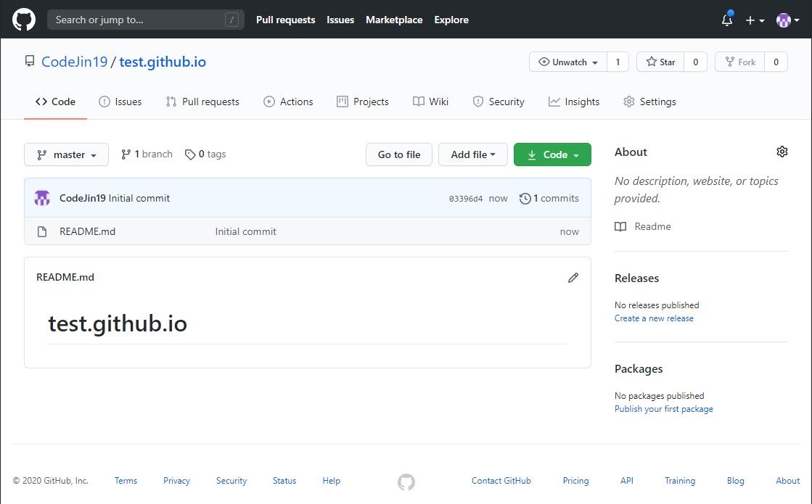Open Contact GitHub footer link
Image resolution: width=812 pixels, height=504 pixels.
pyautogui.click(x=501, y=481)
